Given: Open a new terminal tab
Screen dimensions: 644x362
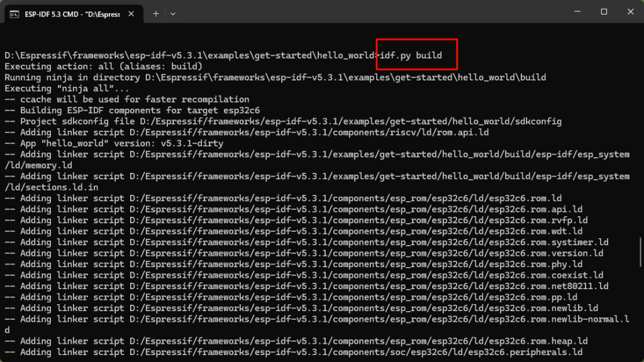Looking at the screenshot, I should tap(155, 13).
